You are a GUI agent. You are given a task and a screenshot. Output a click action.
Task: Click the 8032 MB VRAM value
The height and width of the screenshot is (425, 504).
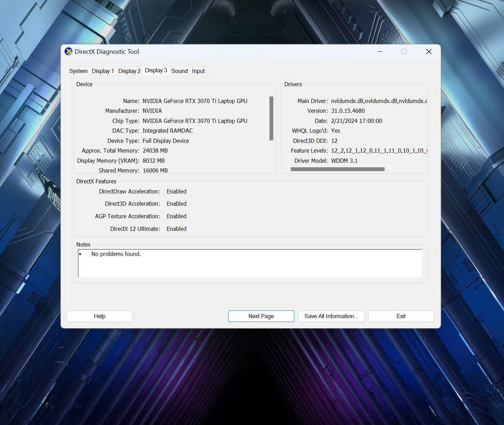coord(154,161)
